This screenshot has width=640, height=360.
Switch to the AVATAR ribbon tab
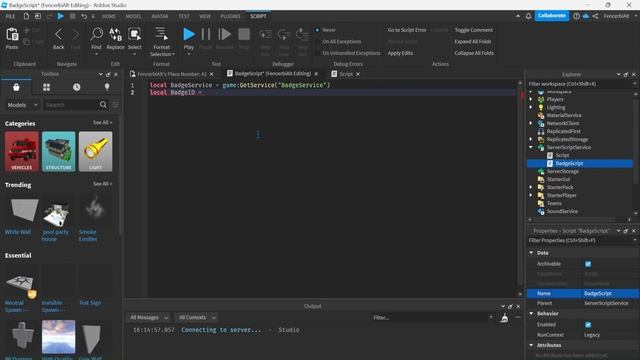(160, 16)
